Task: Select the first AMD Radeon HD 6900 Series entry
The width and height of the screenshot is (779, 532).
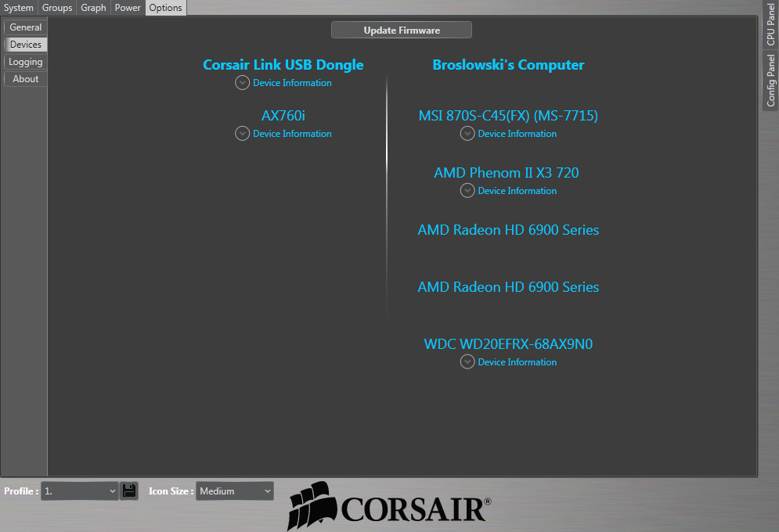Action: click(x=508, y=230)
